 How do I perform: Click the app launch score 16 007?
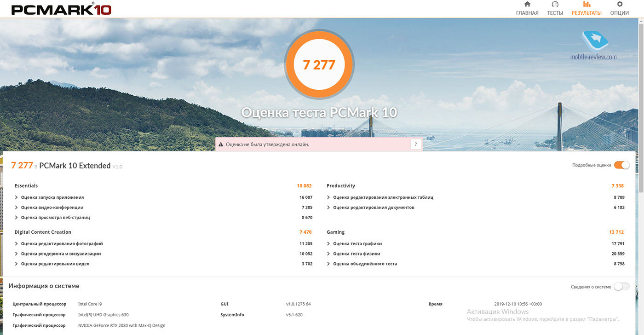[305, 197]
